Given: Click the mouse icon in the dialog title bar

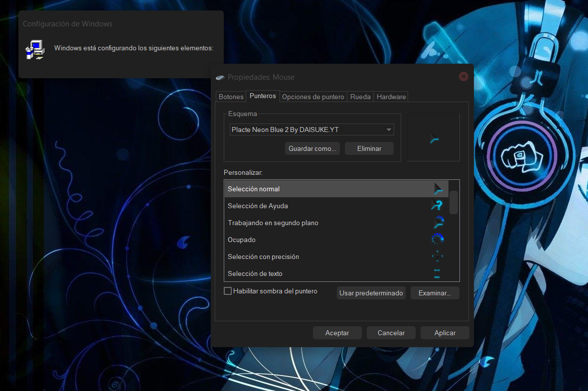Looking at the screenshot, I should coord(220,77).
